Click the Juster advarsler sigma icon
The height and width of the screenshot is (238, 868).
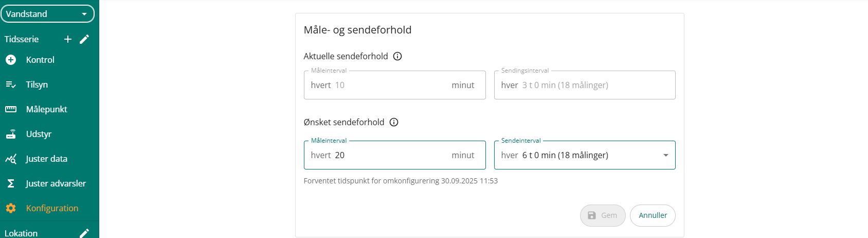(x=11, y=183)
